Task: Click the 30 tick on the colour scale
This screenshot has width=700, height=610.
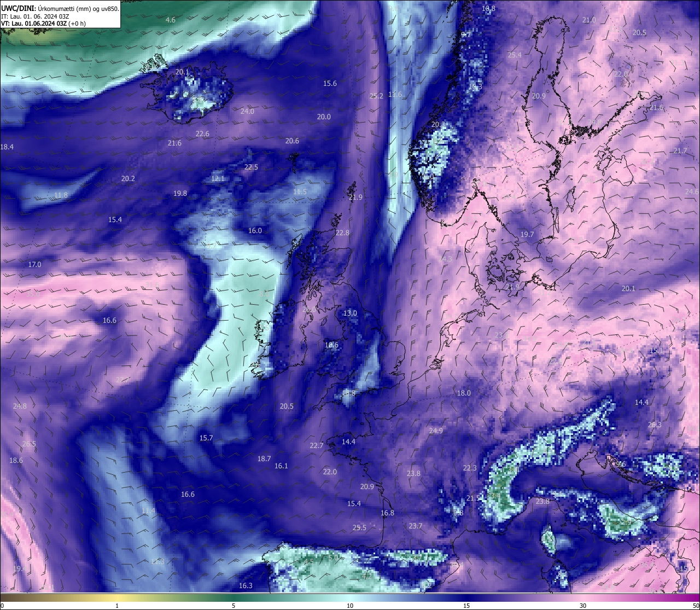Action: click(583, 606)
